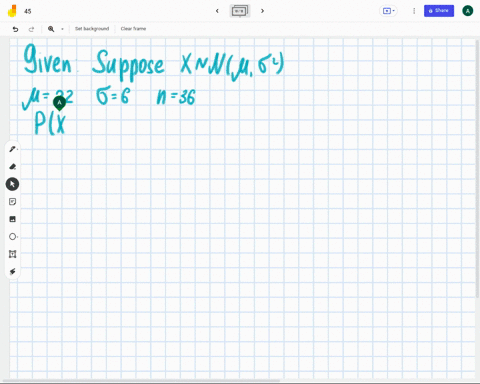This screenshot has height=384, width=480.
Task: Activate the Select arrow tool
Action: point(12,184)
